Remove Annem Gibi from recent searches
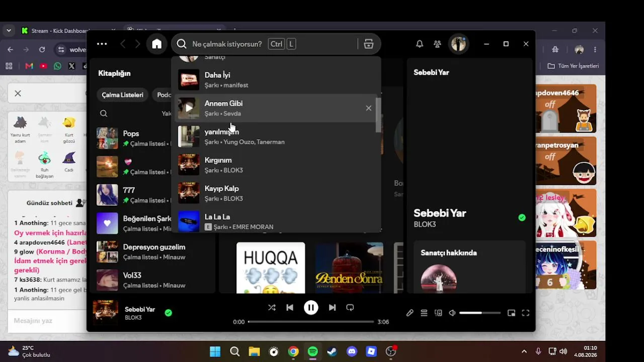Image resolution: width=644 pixels, height=362 pixels. [369, 108]
